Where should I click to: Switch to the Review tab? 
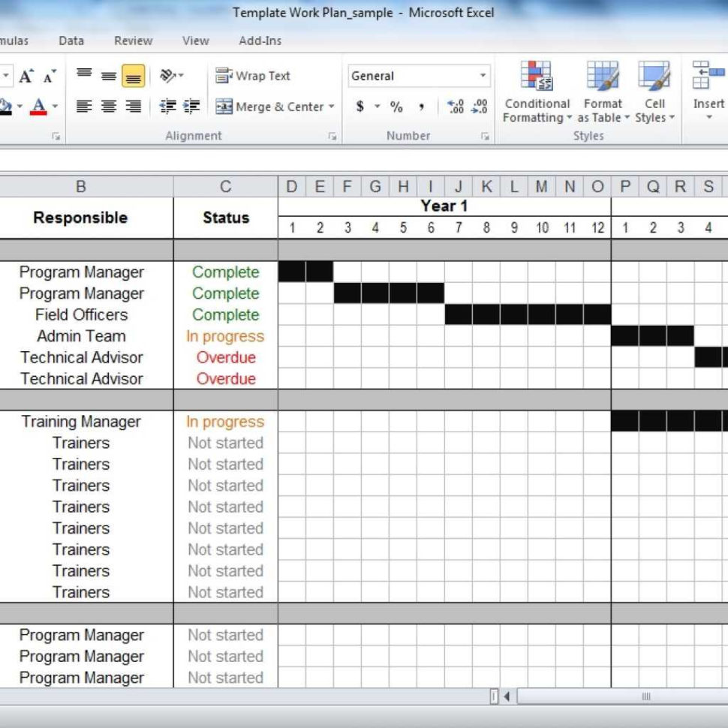point(134,41)
